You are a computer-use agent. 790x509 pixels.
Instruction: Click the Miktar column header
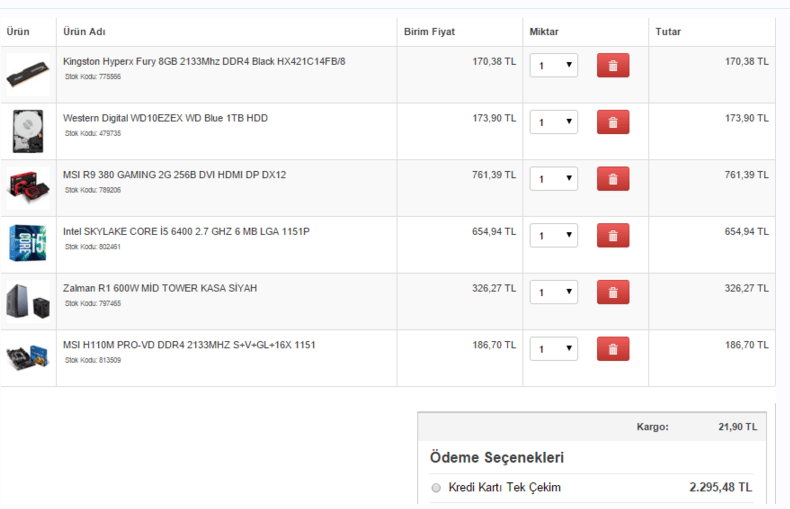coord(544,32)
